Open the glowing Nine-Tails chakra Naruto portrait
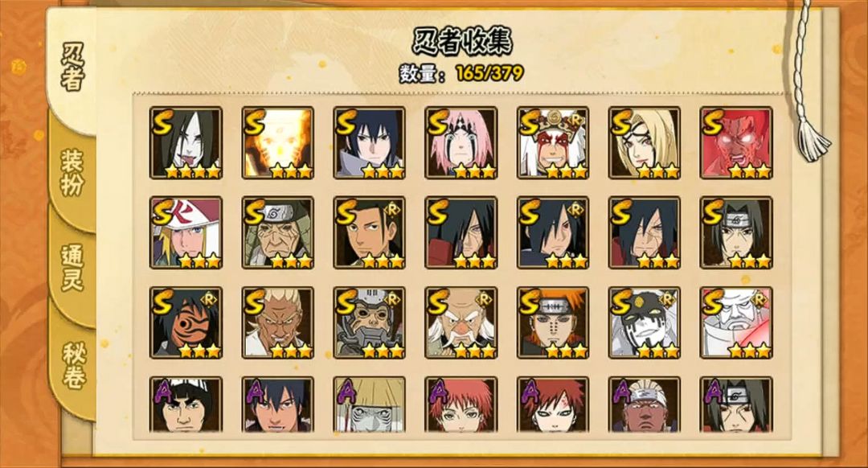The width and height of the screenshot is (868, 468). (278, 143)
